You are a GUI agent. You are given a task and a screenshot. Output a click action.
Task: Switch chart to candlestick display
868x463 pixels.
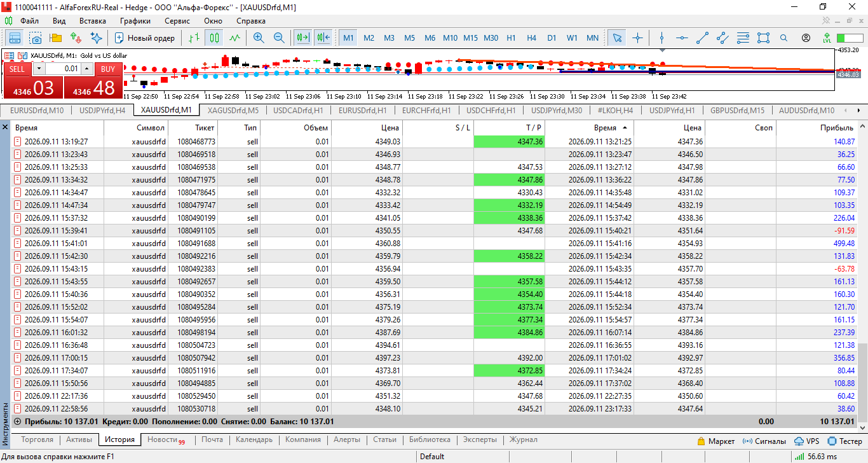click(214, 38)
